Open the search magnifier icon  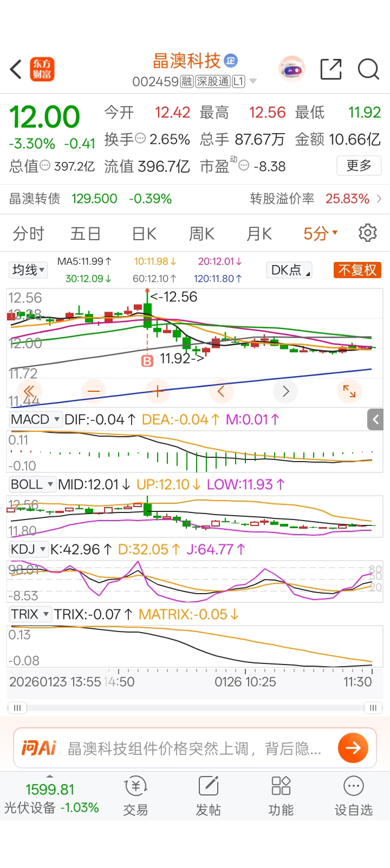tap(368, 69)
